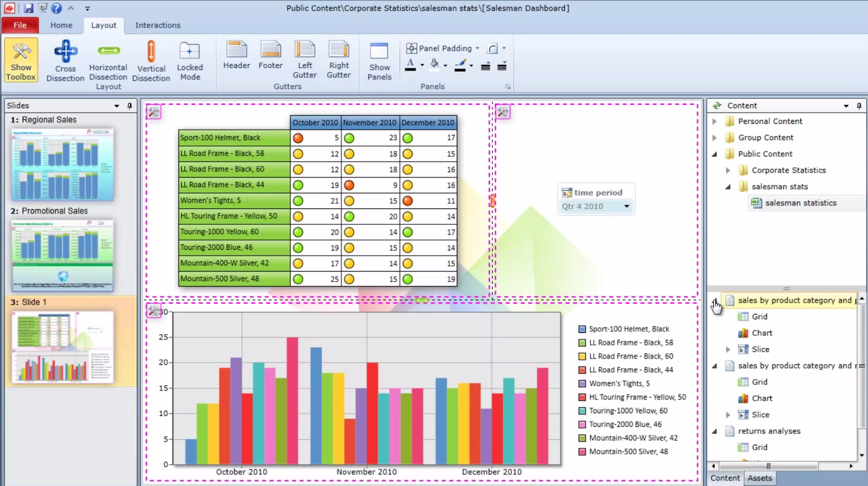Select the salesman statistics item
Screen dimensions: 868x486
801,203
